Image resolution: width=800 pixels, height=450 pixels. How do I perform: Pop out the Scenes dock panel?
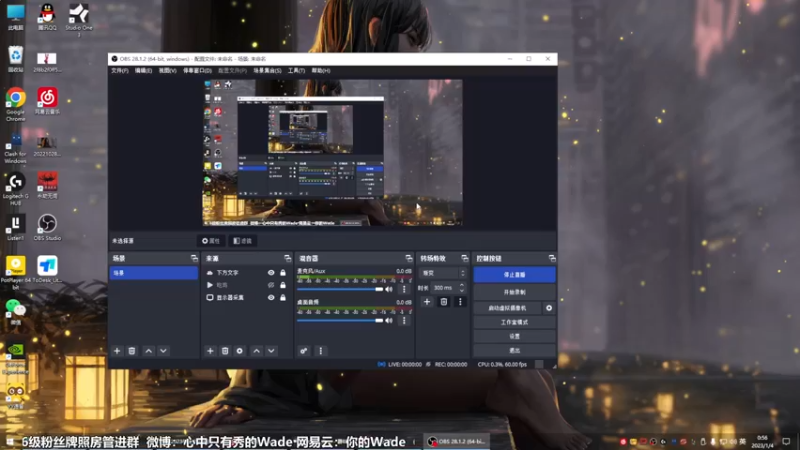(194, 259)
